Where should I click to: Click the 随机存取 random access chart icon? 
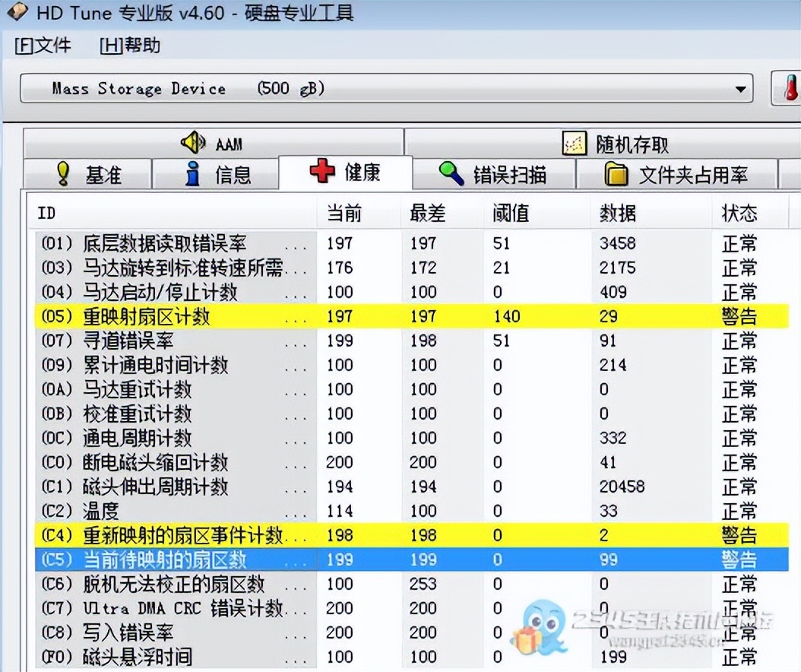pyautogui.click(x=575, y=142)
